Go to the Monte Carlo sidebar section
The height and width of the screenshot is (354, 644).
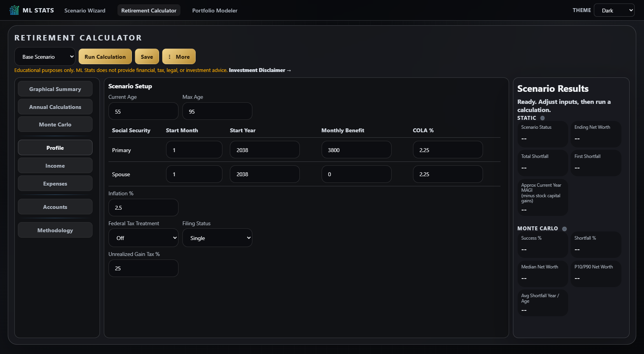[55, 124]
